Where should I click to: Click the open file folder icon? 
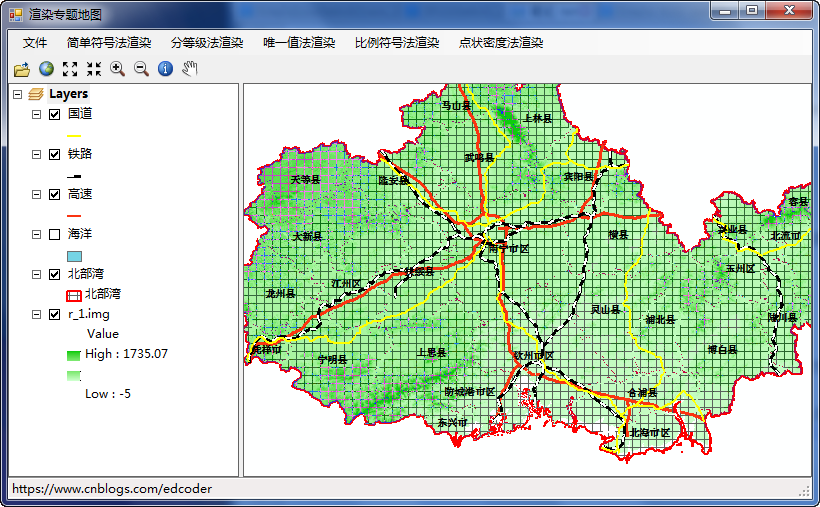21,69
